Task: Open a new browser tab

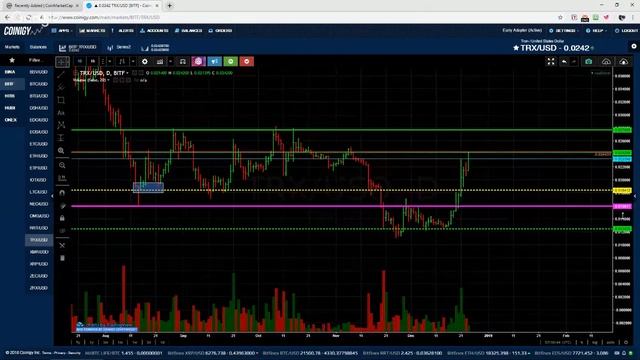Action: click(169, 6)
